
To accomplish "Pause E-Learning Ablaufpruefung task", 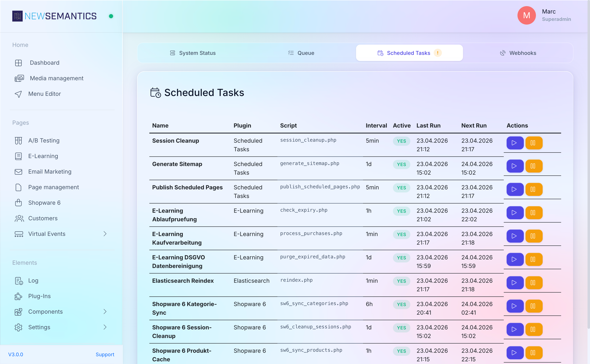I will (534, 213).
